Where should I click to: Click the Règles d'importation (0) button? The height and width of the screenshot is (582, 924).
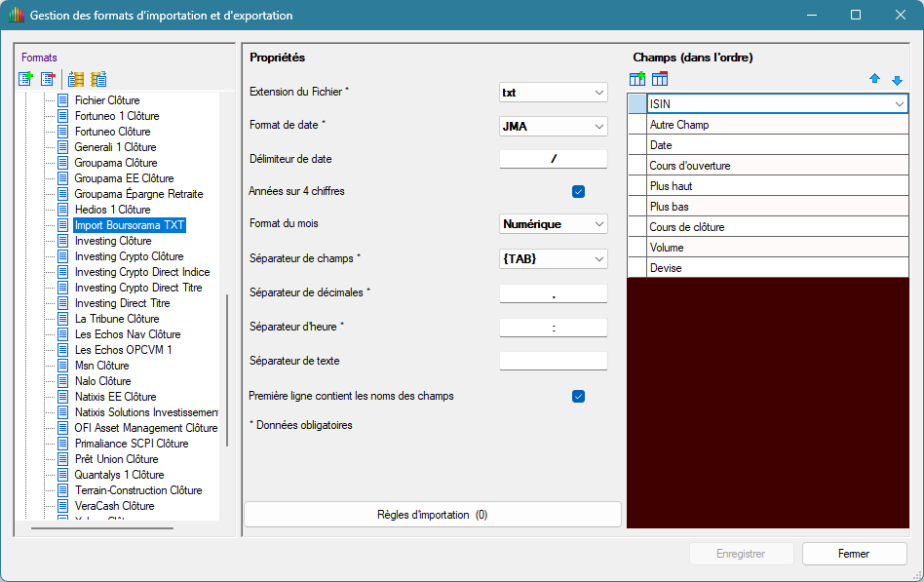pyautogui.click(x=432, y=515)
